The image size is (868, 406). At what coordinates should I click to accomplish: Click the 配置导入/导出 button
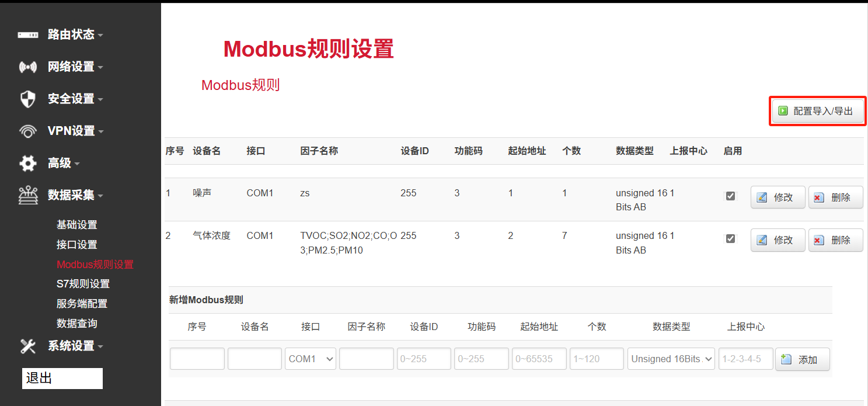817,110
